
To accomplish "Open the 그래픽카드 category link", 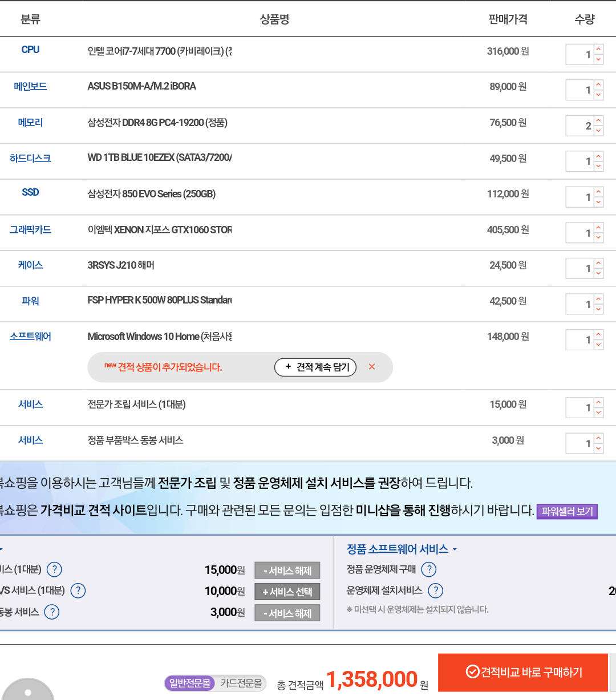I will pos(30,229).
